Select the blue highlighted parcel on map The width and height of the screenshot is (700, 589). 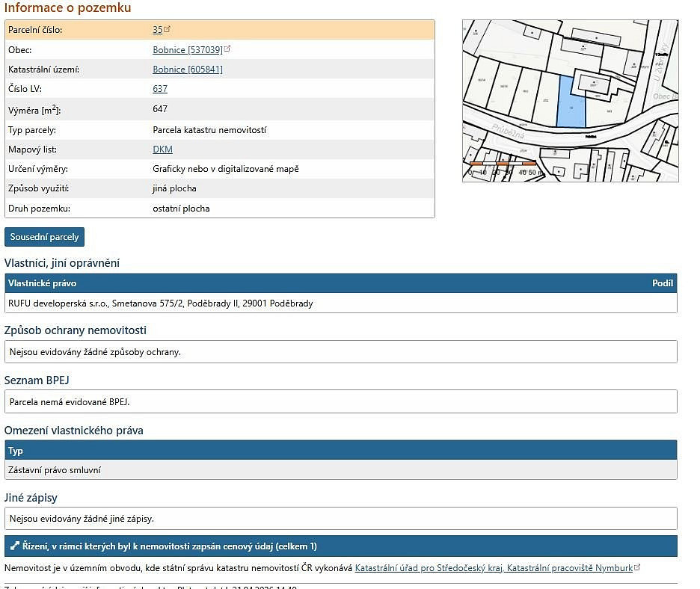[571, 103]
